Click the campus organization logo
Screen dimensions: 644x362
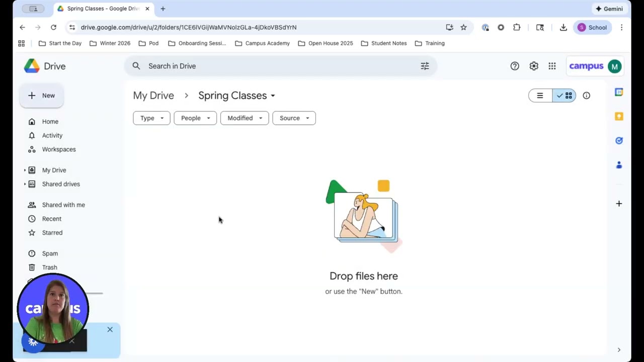[586, 66]
